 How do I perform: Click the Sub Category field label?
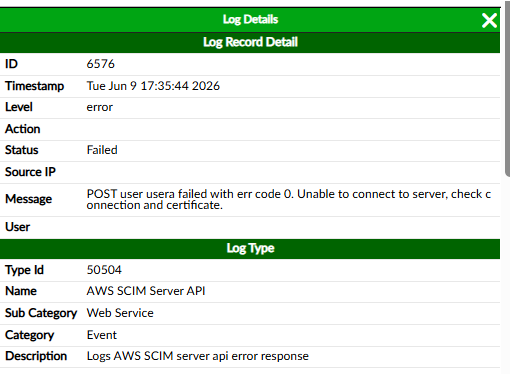41,313
